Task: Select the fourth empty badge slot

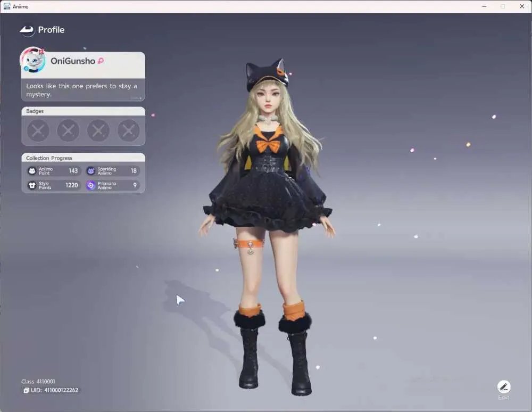Action: coord(129,130)
